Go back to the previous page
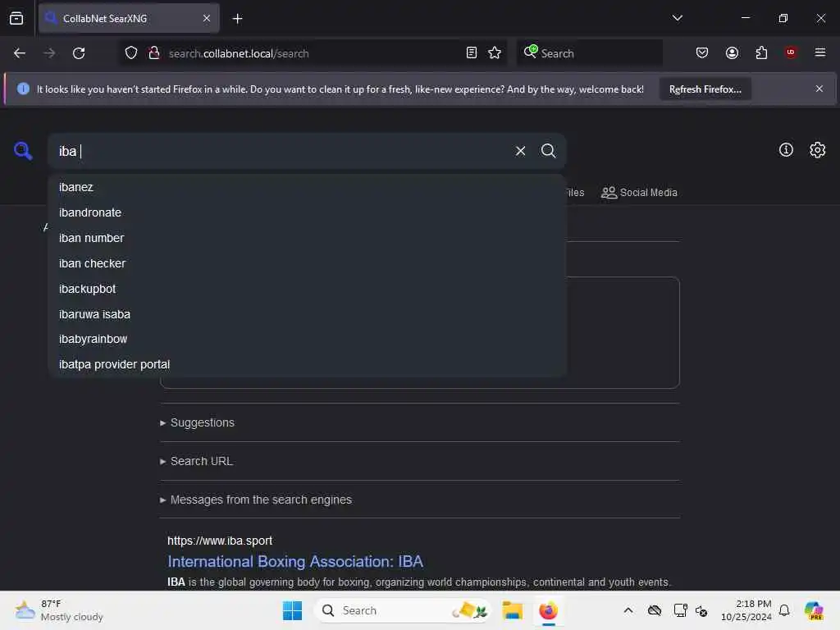The height and width of the screenshot is (630, 840). pos(20,53)
